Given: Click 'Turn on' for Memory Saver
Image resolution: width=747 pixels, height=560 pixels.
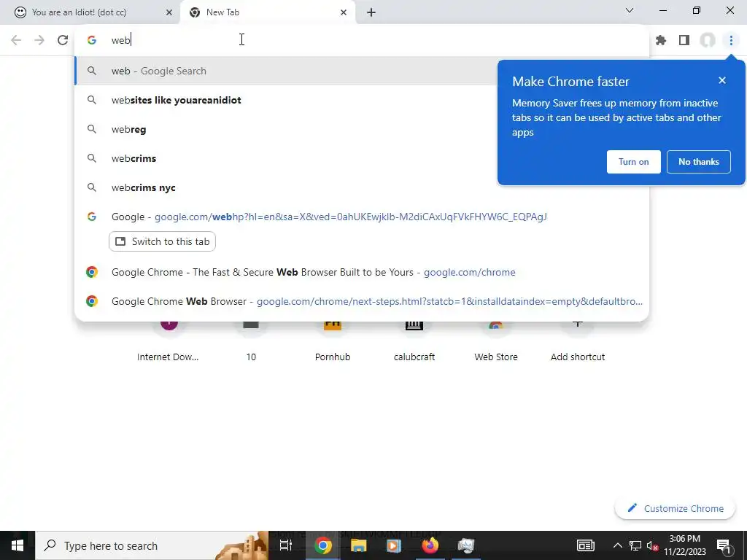Looking at the screenshot, I should (x=634, y=162).
